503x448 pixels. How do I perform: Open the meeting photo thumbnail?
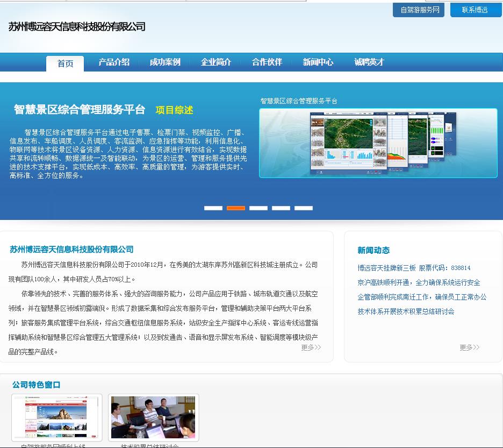(153, 417)
